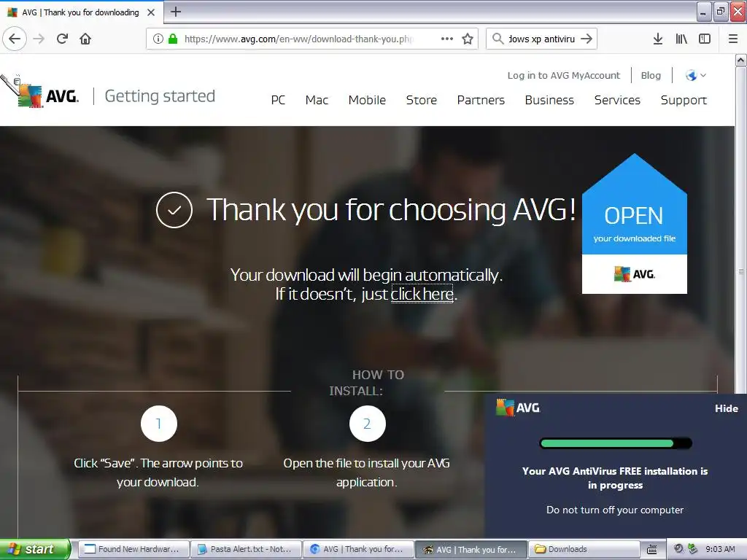The height and width of the screenshot is (560, 747).
Task: Bookmark this page with the star
Action: click(x=468, y=39)
